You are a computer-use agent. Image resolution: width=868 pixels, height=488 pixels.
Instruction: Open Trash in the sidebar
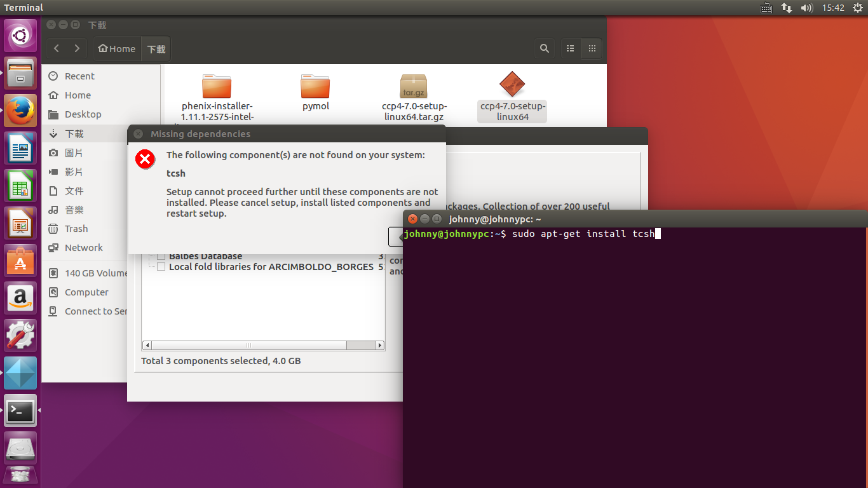tap(76, 229)
